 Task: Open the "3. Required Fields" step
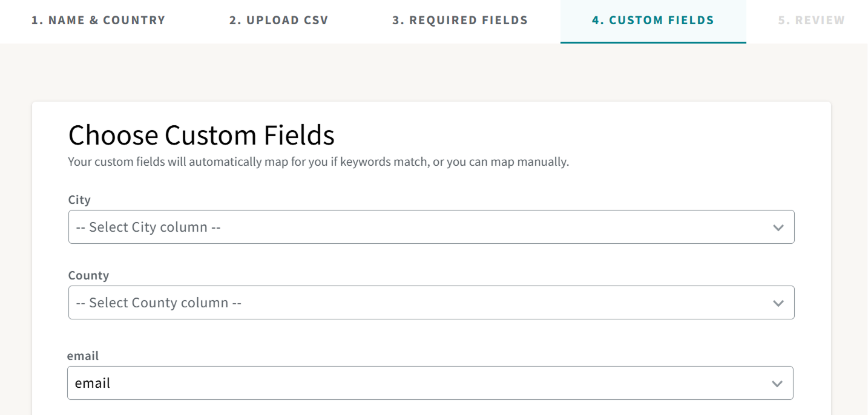[x=461, y=20]
